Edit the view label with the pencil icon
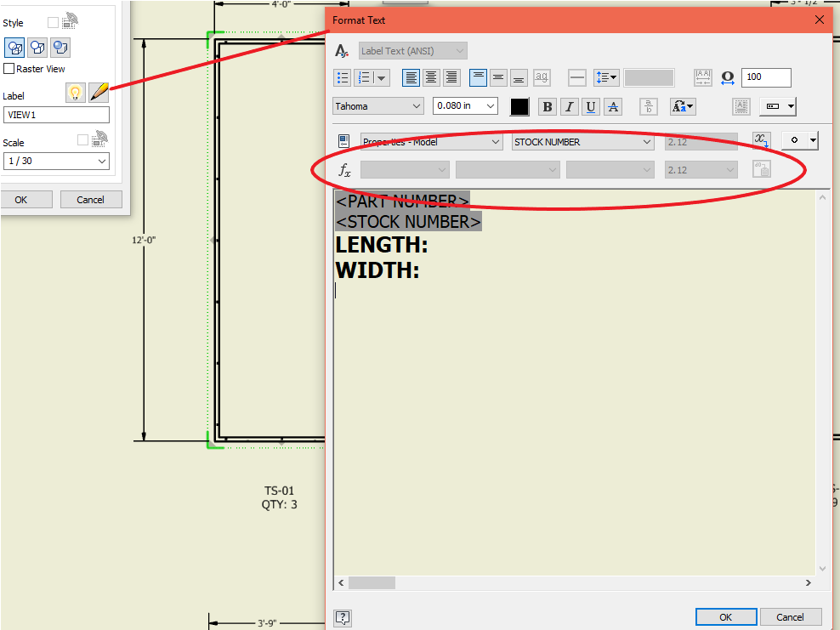The height and width of the screenshot is (630, 840). coord(99,92)
